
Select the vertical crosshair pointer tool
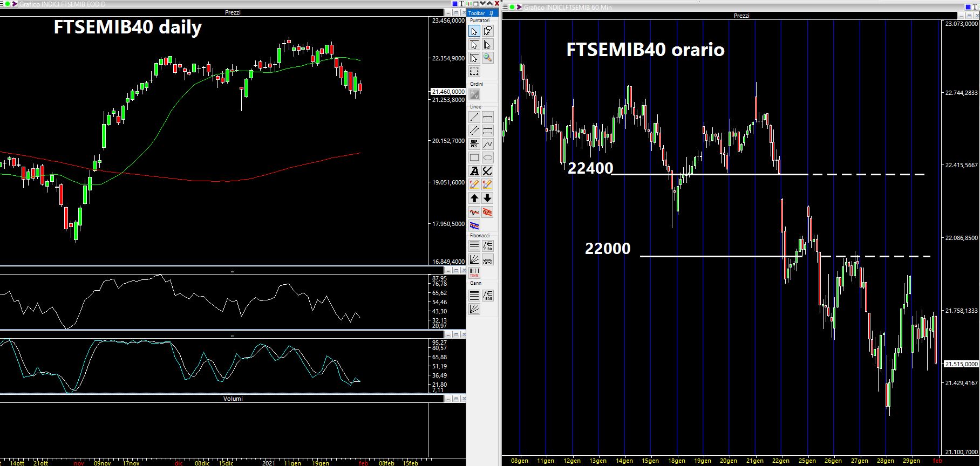pos(487,45)
